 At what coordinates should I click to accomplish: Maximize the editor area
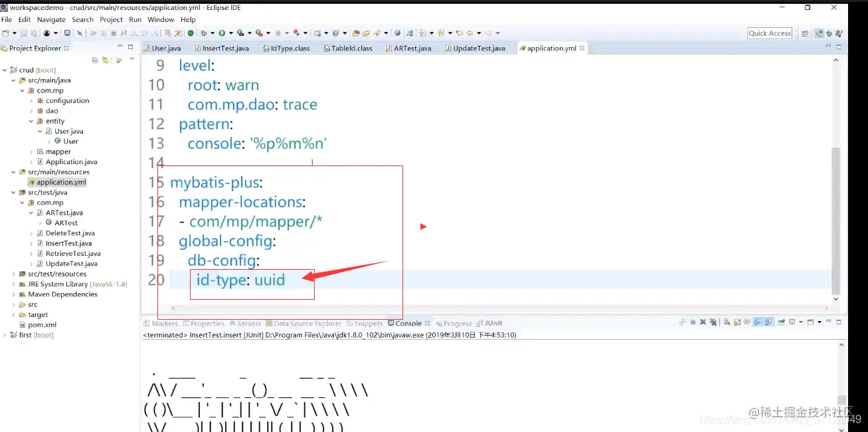tap(839, 47)
